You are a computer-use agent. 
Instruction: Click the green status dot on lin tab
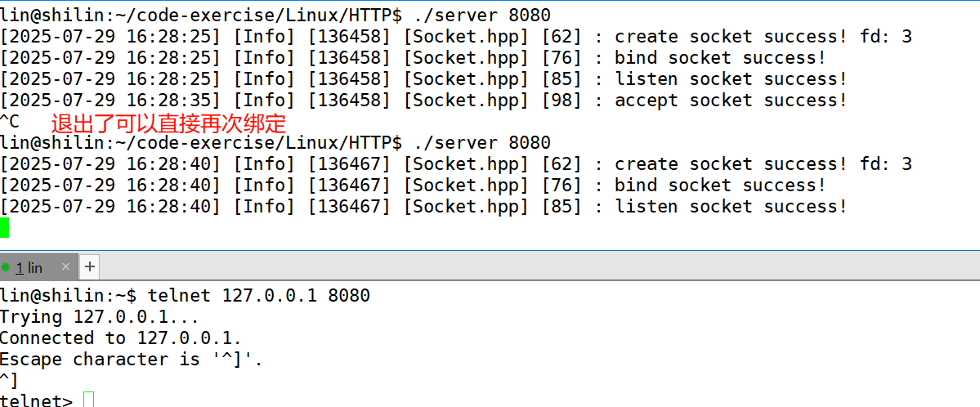click(x=7, y=267)
